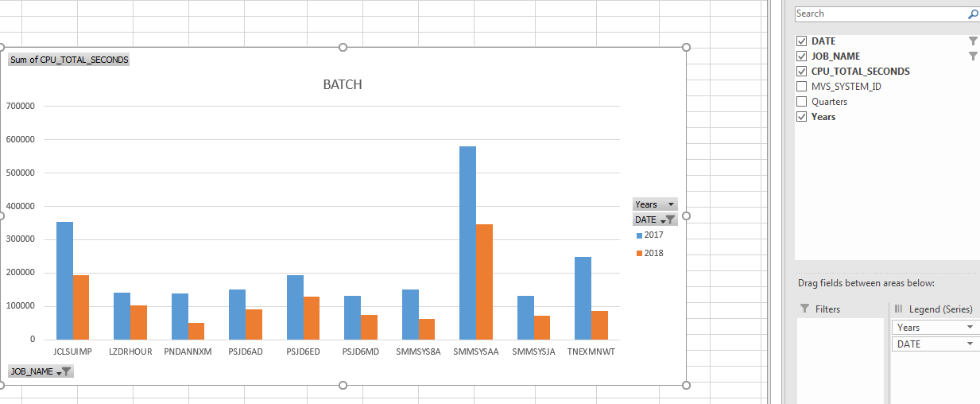Click the search magnifier icon in field list
The height and width of the screenshot is (404, 980).
tap(973, 14)
